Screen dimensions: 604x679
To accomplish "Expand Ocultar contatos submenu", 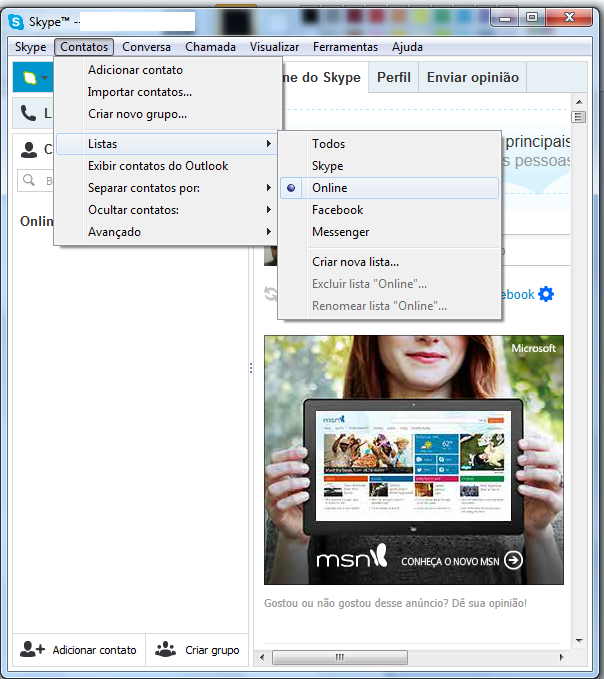I will point(268,210).
